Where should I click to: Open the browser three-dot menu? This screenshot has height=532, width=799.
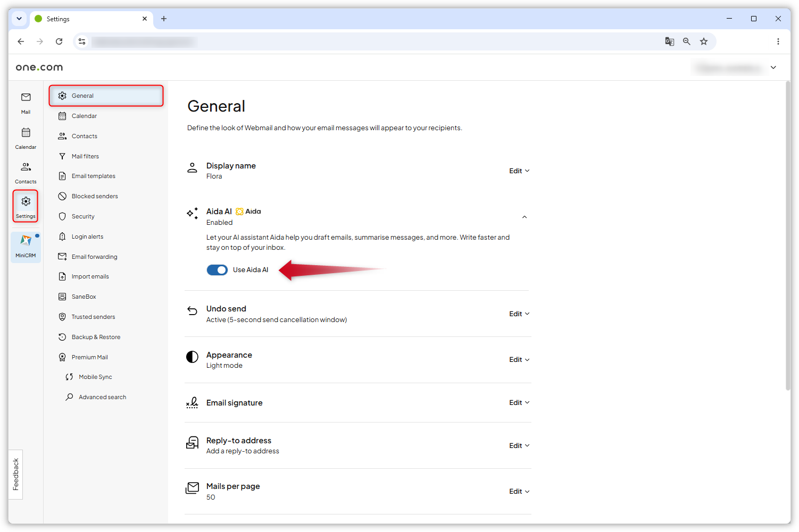pos(778,41)
